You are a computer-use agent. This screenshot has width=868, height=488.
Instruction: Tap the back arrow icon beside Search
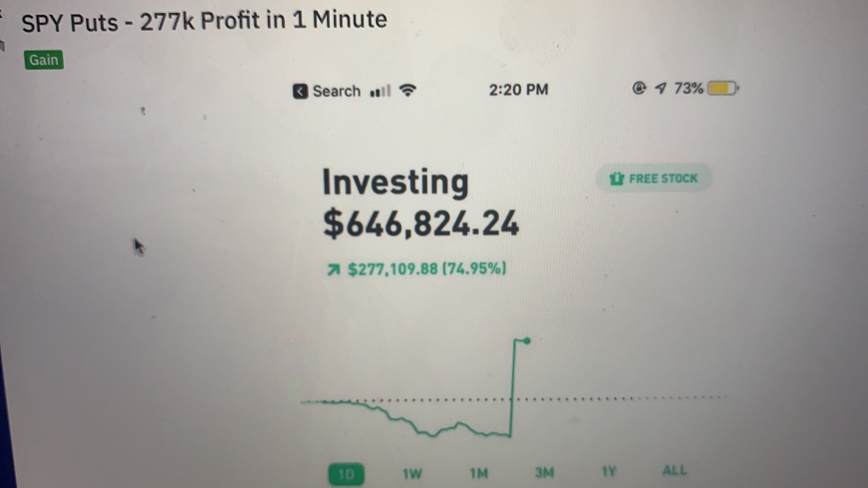pos(300,91)
